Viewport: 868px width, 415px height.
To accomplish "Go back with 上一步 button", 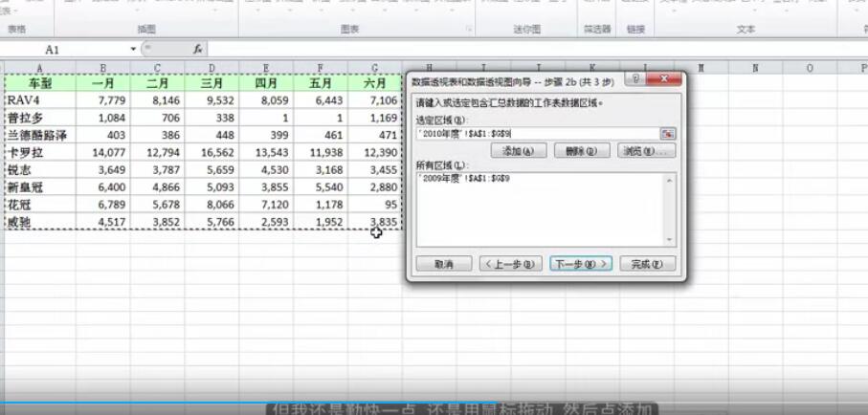I will point(511,264).
